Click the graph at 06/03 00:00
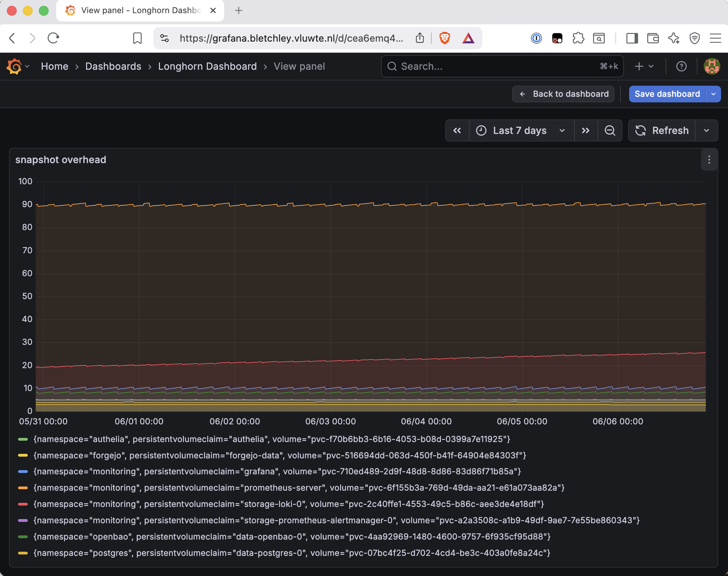Image resolution: width=728 pixels, height=576 pixels. 331,297
